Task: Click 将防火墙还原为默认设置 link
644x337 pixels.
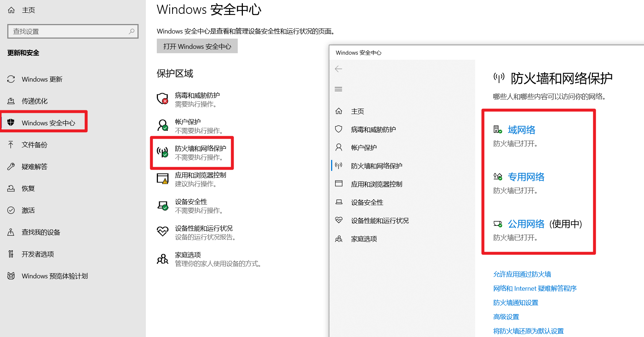Action: (x=528, y=331)
